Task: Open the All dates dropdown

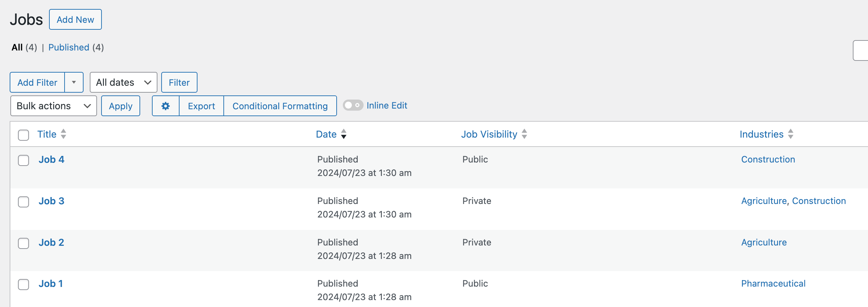Action: click(x=124, y=82)
